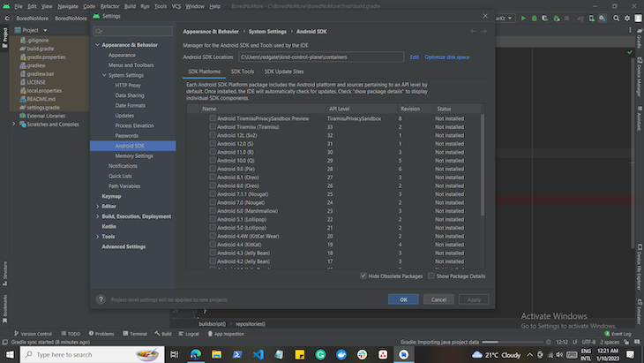Switch to the SDK Tools tab
The height and width of the screenshot is (363, 644).
tap(242, 72)
